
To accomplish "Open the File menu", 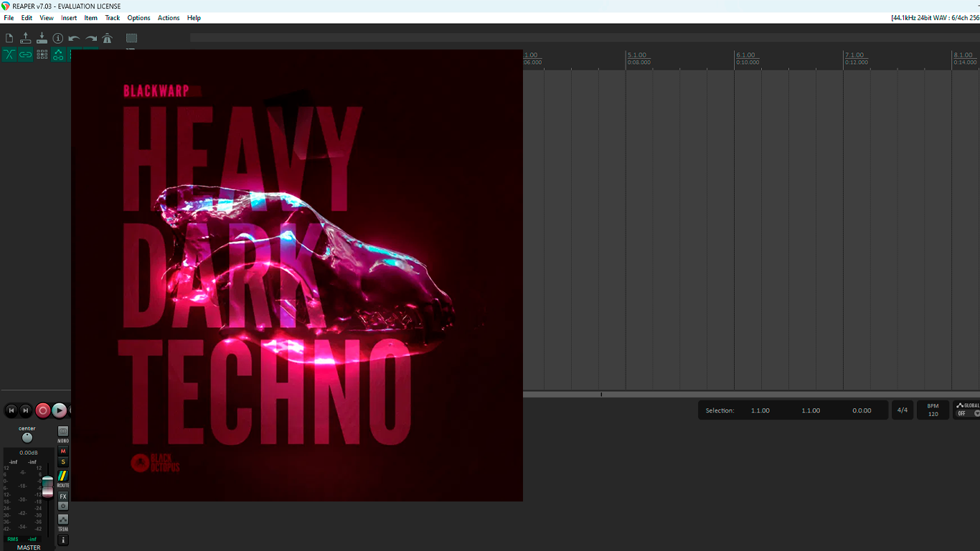I will [9, 18].
